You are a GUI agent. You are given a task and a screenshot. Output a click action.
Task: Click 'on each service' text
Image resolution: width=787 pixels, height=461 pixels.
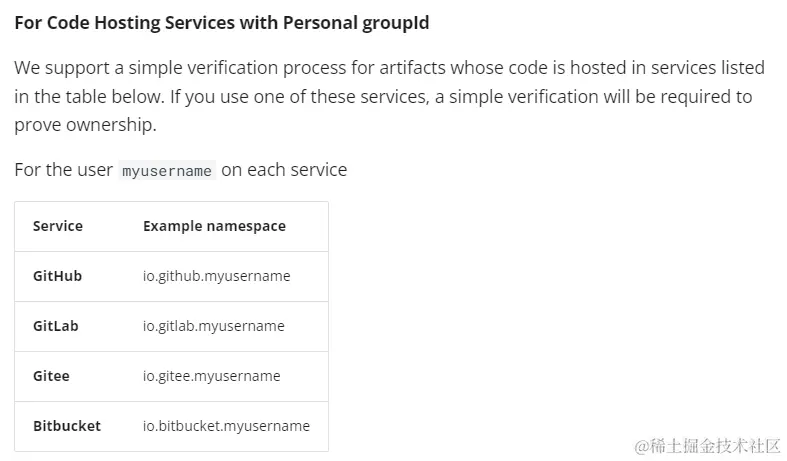[x=284, y=170]
